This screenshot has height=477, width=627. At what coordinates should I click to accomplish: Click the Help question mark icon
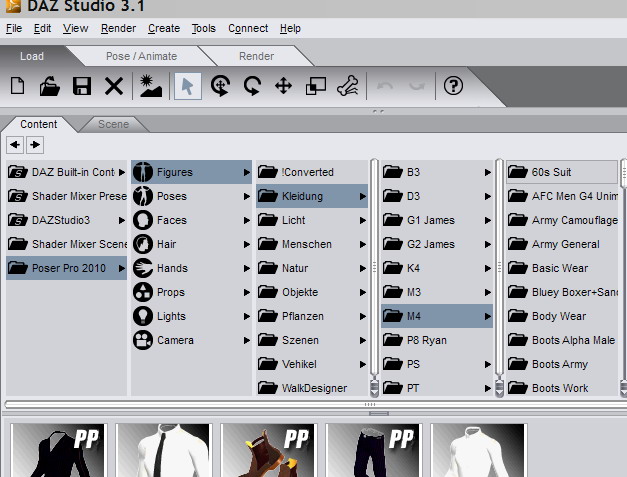click(453, 86)
